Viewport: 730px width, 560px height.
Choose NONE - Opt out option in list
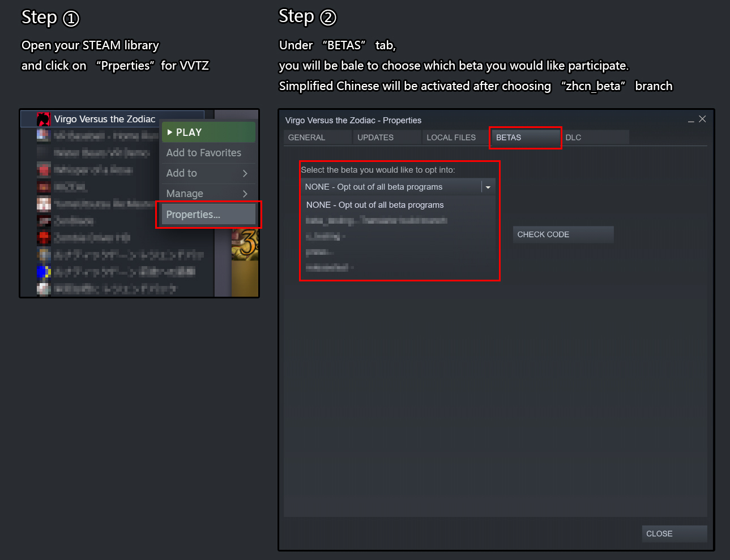pos(375,205)
